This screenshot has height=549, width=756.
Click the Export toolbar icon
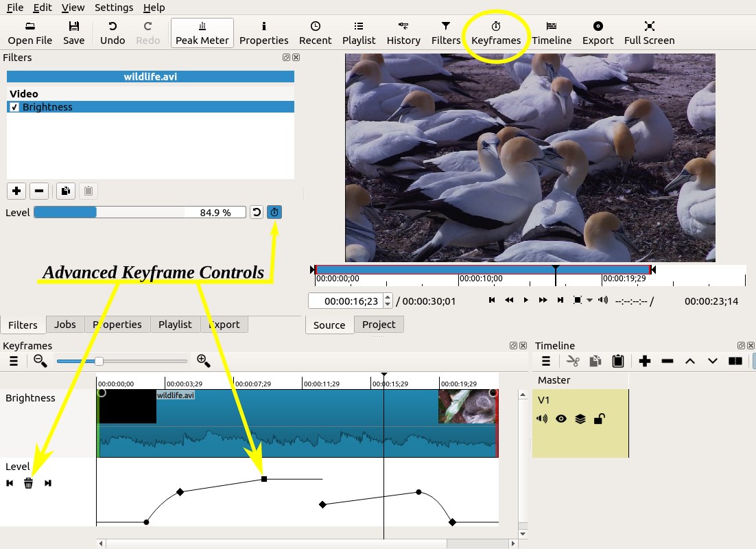click(598, 32)
